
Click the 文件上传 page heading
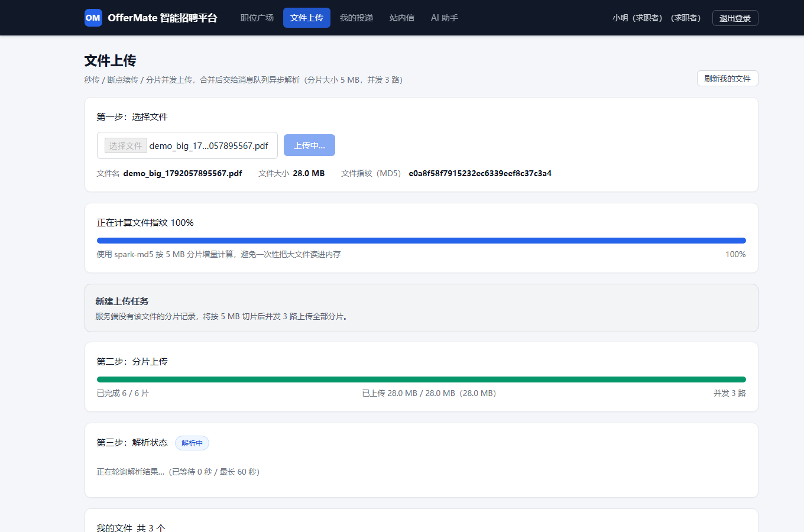pos(111,61)
